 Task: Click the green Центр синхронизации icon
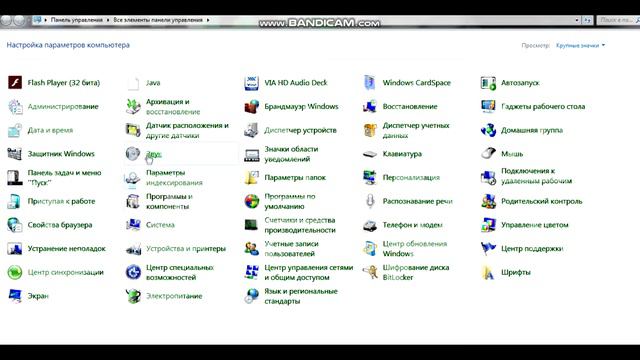pyautogui.click(x=15, y=272)
